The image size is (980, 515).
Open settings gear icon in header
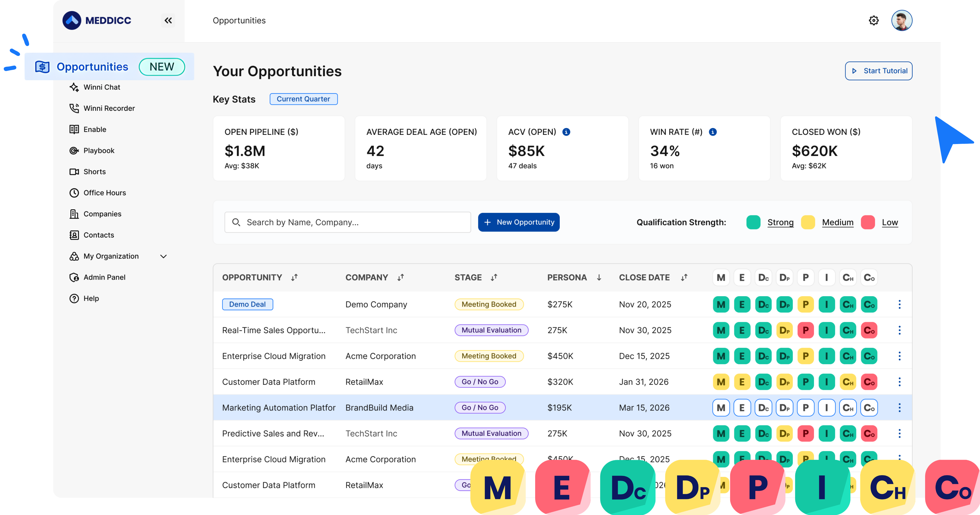click(873, 21)
